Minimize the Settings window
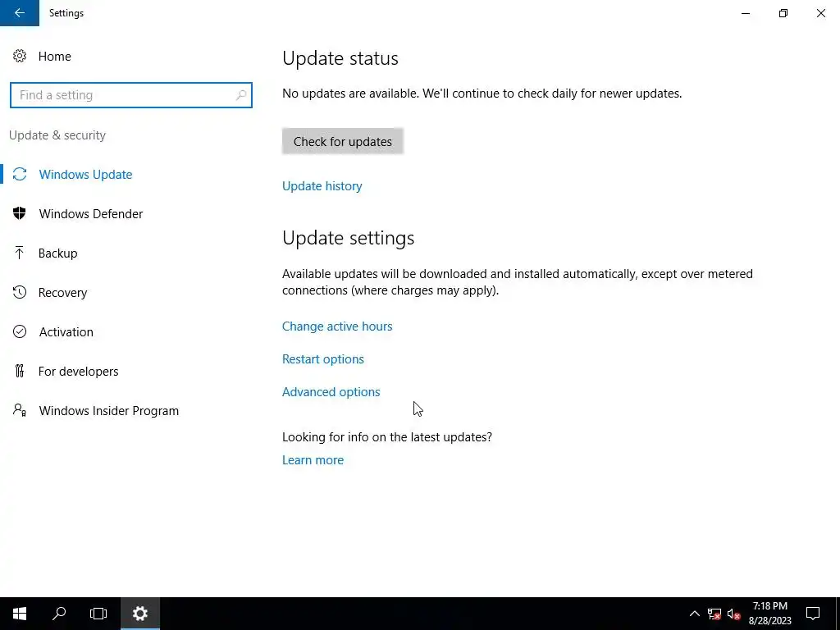840x630 pixels. pyautogui.click(x=746, y=13)
